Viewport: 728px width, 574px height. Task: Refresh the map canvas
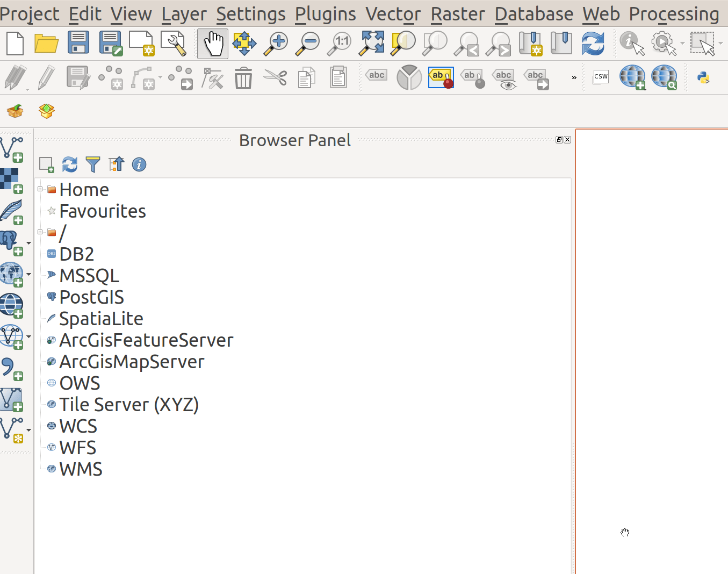593,44
